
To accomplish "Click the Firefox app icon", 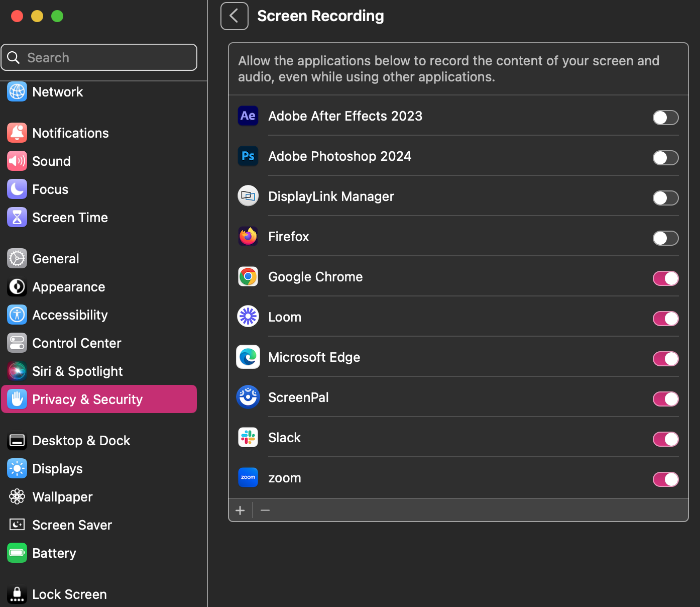I will (248, 236).
